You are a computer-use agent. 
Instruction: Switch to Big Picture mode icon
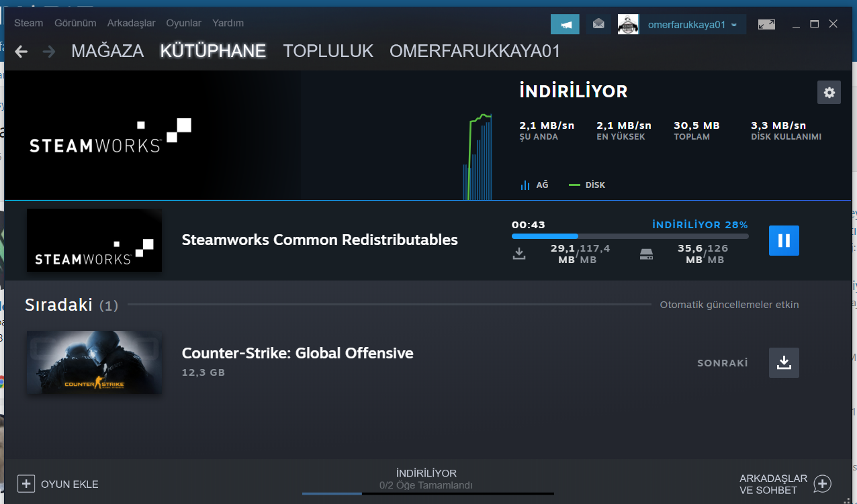766,24
